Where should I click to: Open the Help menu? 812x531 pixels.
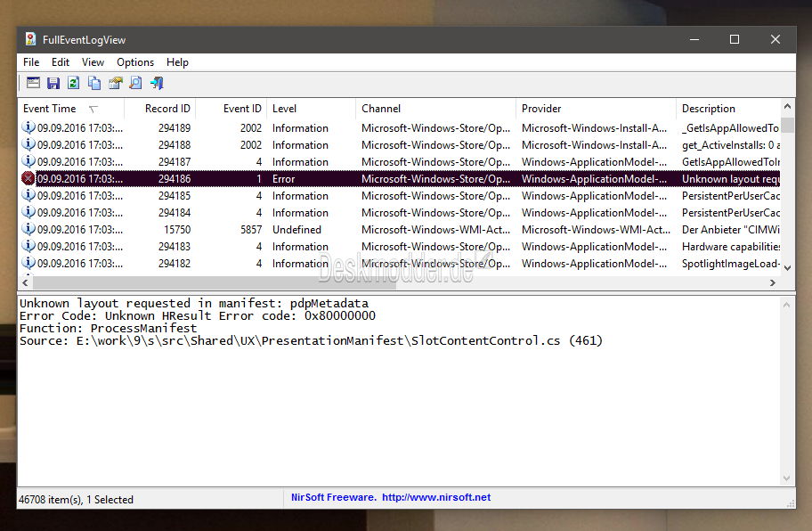tap(177, 62)
